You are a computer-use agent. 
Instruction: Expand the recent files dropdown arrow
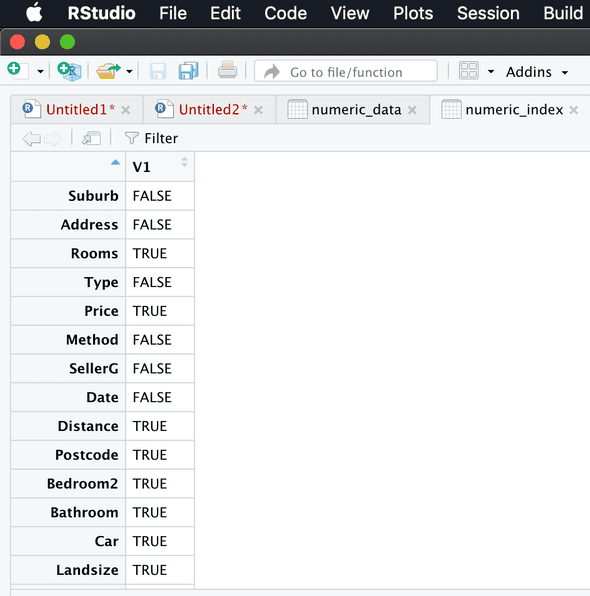pos(129,71)
